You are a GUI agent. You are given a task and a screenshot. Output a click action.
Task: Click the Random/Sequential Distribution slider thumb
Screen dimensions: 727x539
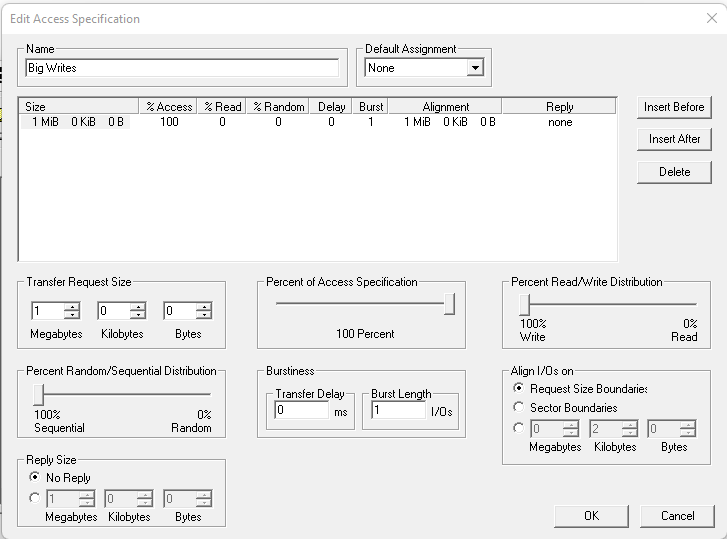tap(38, 394)
